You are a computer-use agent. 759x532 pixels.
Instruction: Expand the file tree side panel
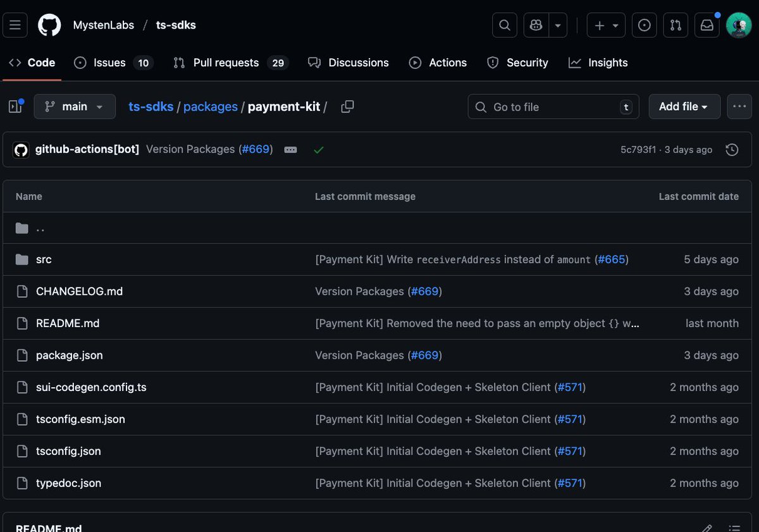pyautogui.click(x=15, y=107)
